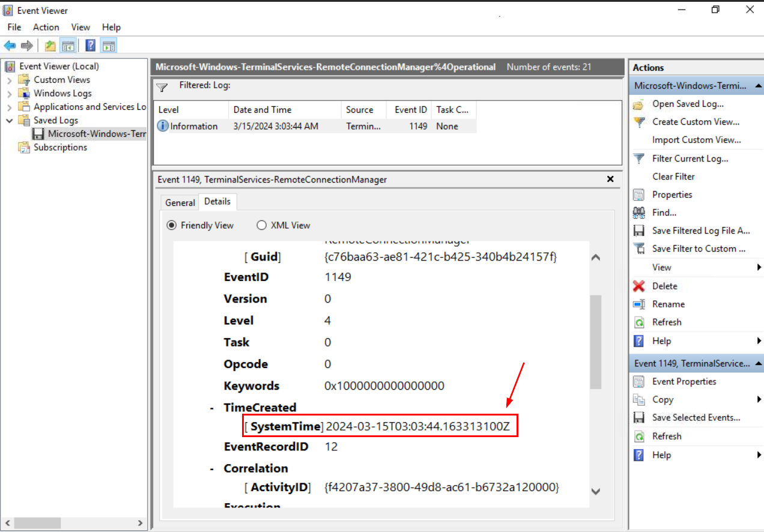Click the Create Custom View funnel icon
The image size is (764, 532).
pos(640,122)
